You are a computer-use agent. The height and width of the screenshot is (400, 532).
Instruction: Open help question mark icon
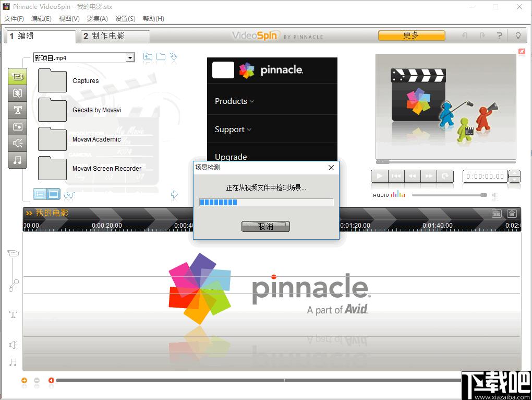[499, 36]
